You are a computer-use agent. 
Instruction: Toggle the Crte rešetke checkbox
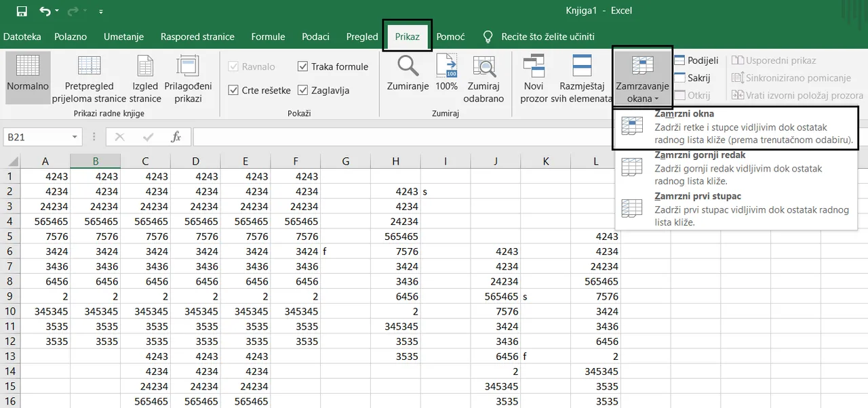click(x=234, y=90)
